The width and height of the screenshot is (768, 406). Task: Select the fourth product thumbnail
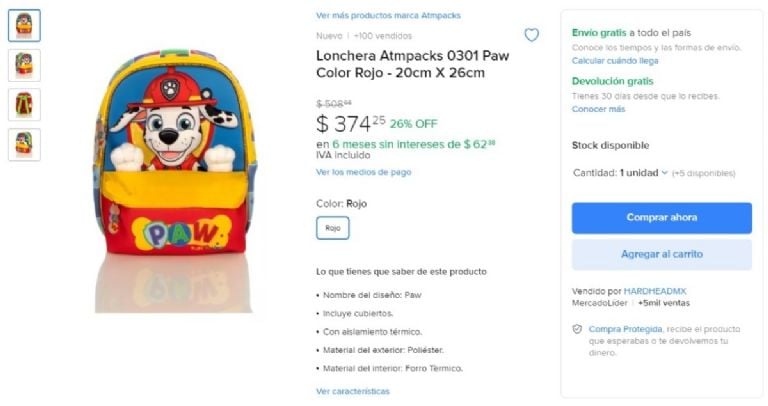(x=24, y=144)
